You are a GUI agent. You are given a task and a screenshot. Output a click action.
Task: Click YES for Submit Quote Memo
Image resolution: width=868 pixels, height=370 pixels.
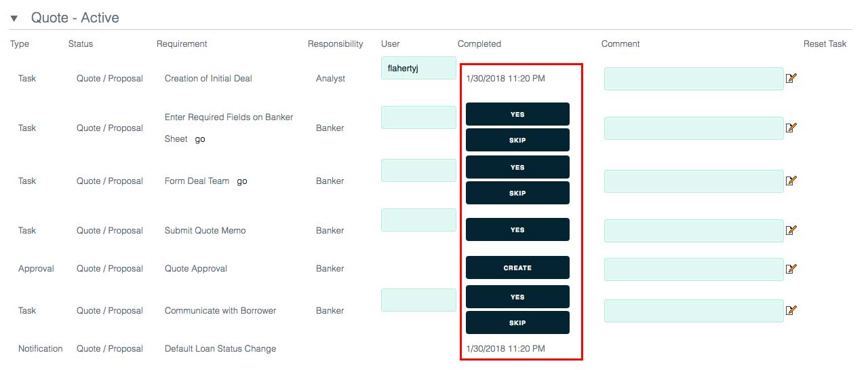click(x=517, y=229)
